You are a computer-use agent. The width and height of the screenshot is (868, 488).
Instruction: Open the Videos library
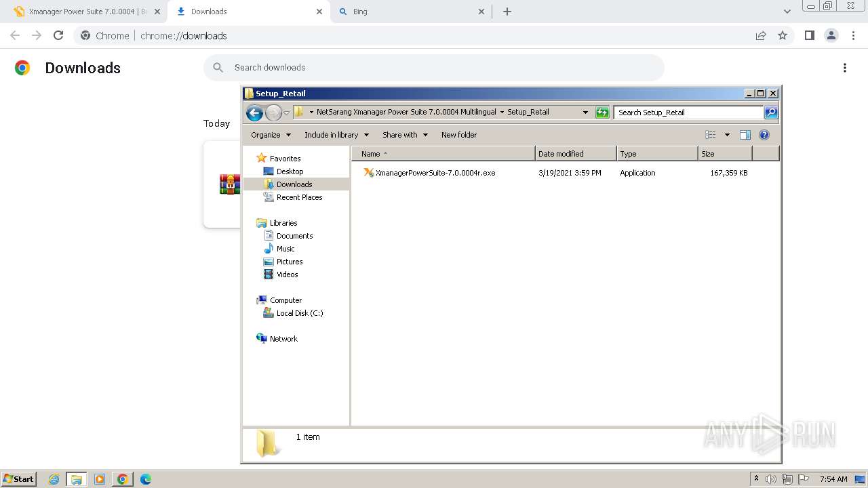287,274
